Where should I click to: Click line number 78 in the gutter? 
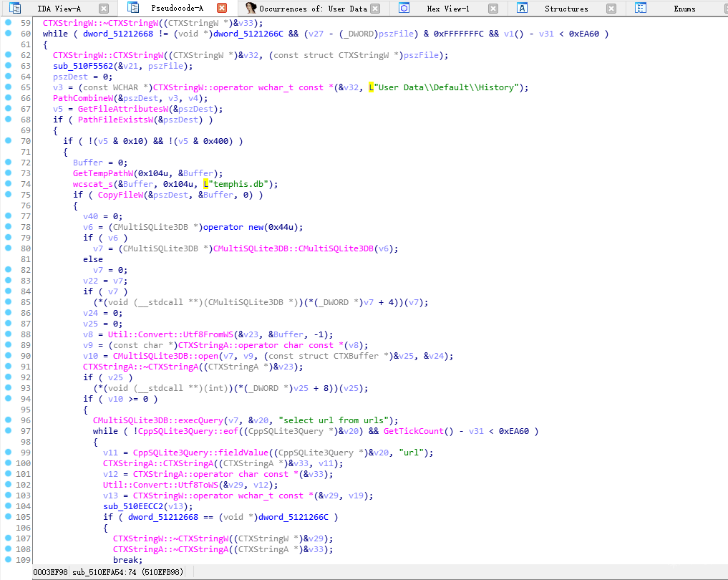24,227
